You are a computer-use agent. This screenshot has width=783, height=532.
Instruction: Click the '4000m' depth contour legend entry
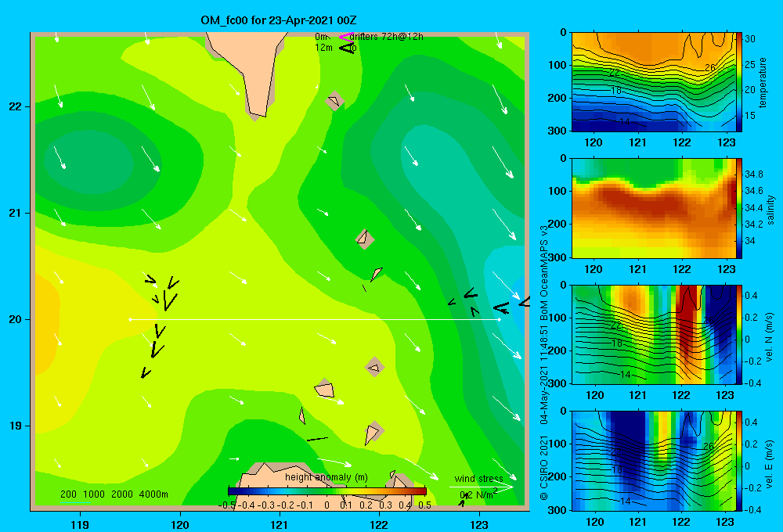click(153, 494)
